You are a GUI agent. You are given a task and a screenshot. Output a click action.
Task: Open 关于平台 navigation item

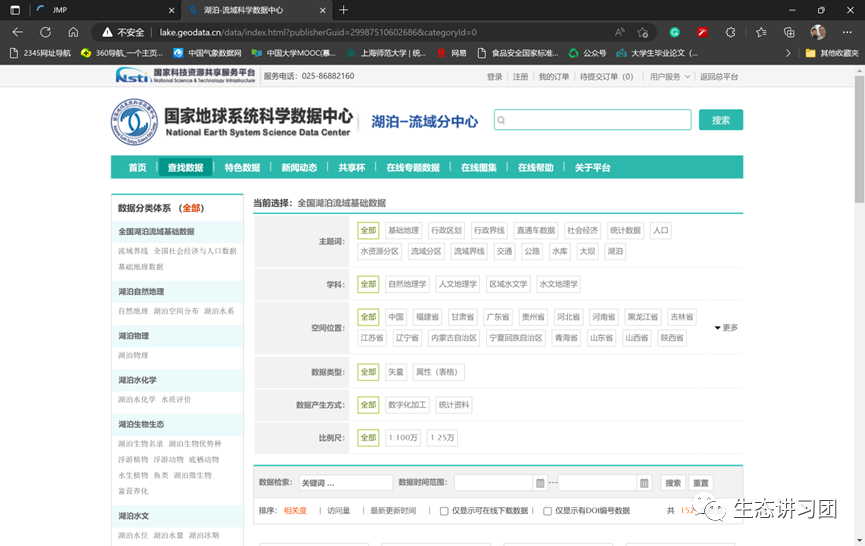pyautogui.click(x=592, y=168)
